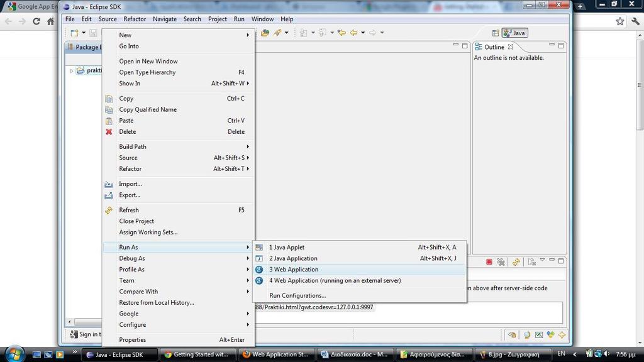Expand the Google submenu

[178, 314]
